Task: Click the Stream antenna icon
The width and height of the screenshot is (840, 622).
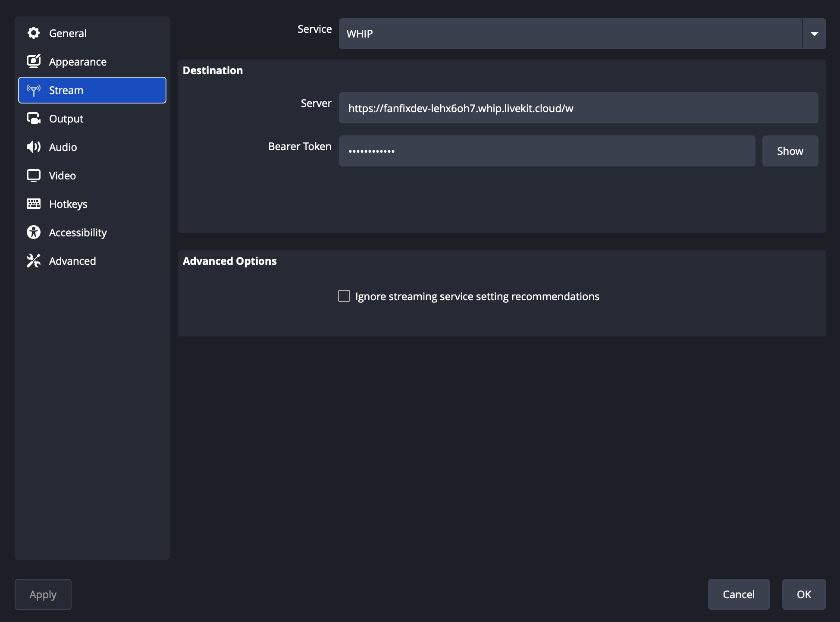Action: pyautogui.click(x=33, y=90)
